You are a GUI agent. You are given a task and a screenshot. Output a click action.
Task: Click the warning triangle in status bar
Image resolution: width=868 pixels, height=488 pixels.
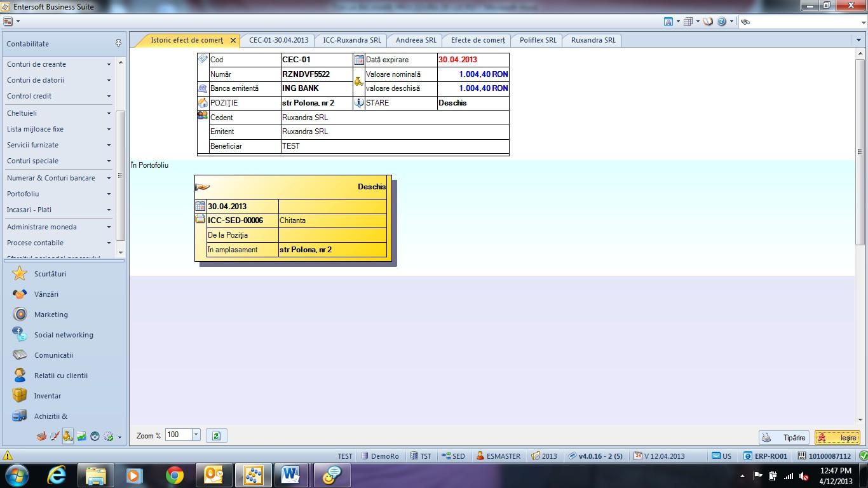pos(8,456)
